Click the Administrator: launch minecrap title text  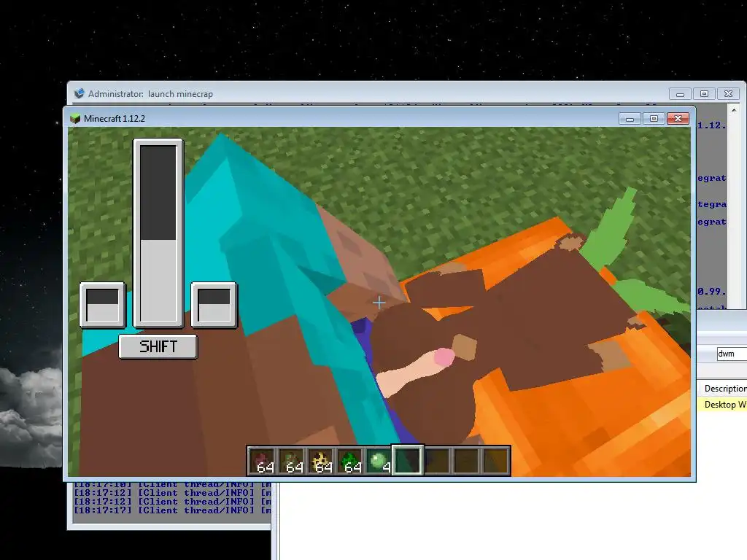click(x=150, y=94)
